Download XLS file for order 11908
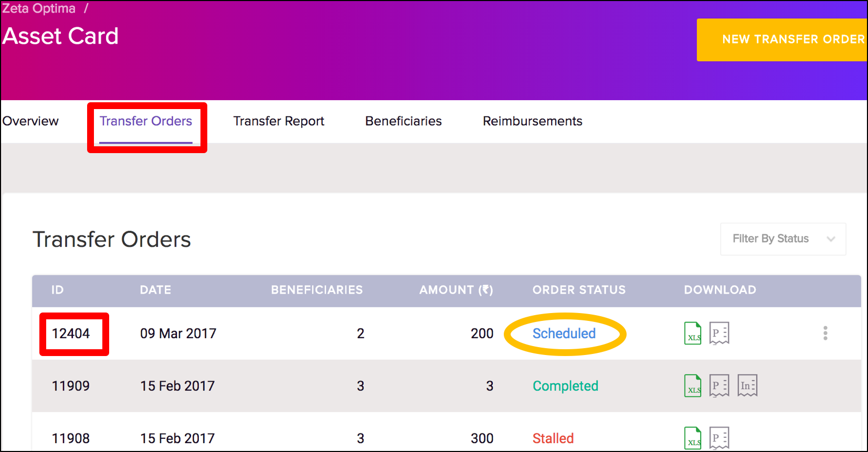The height and width of the screenshot is (452, 868). tap(693, 438)
